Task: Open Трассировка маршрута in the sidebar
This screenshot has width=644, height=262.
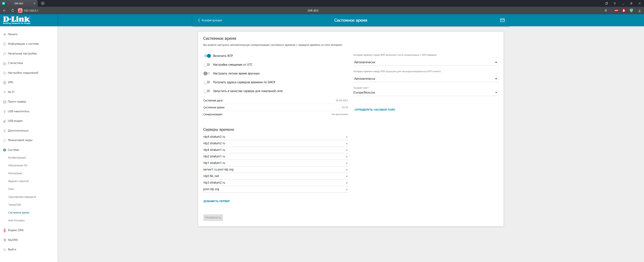Action: coord(22,197)
